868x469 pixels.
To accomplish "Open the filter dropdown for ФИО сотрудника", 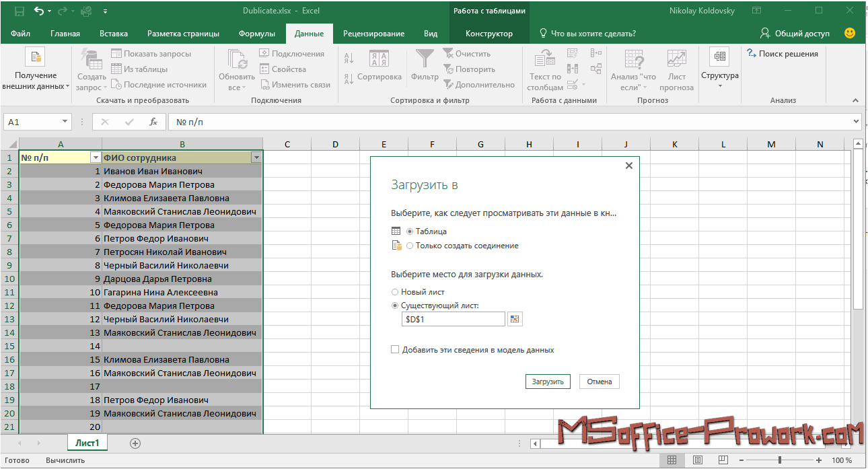I will pos(256,157).
